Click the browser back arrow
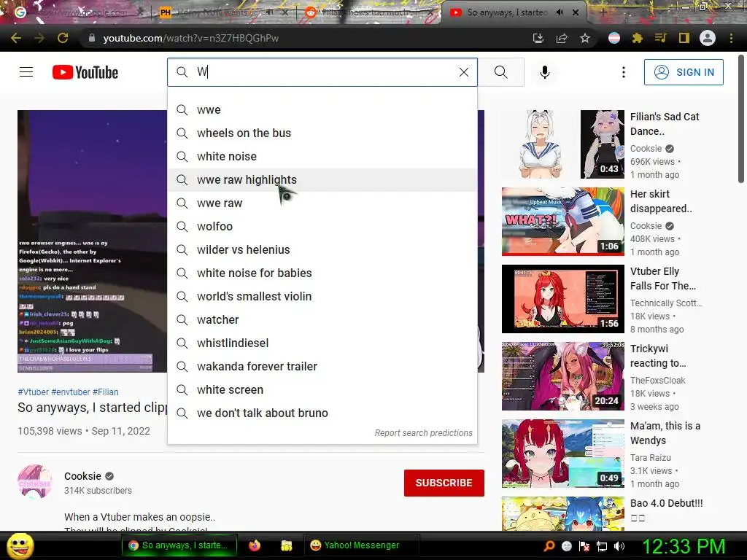The width and height of the screenshot is (747, 560). point(16,38)
